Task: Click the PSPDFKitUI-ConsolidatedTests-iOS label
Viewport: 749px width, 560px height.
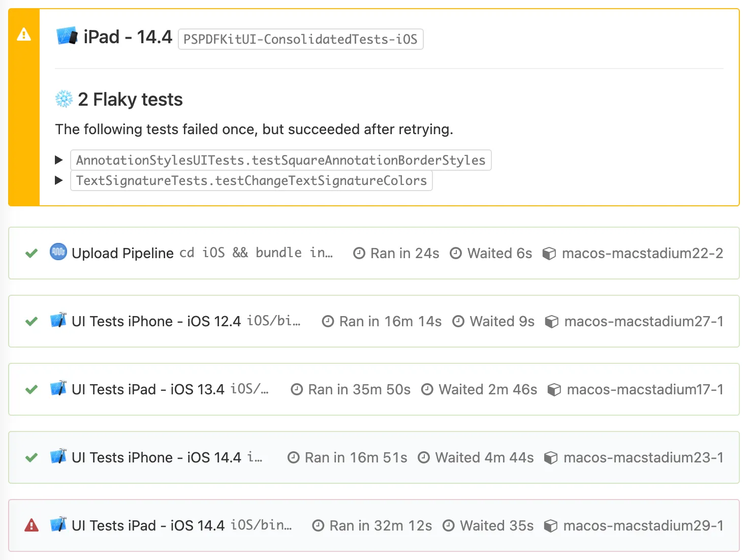Action: pos(301,39)
